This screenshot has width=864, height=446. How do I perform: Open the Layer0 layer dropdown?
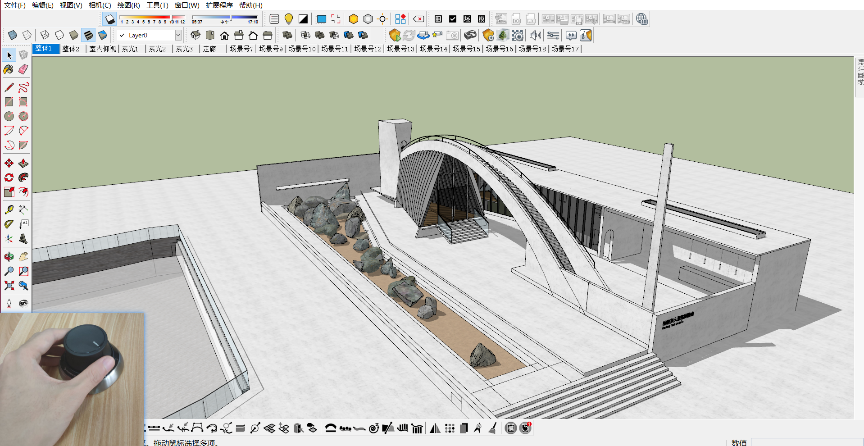[x=178, y=35]
